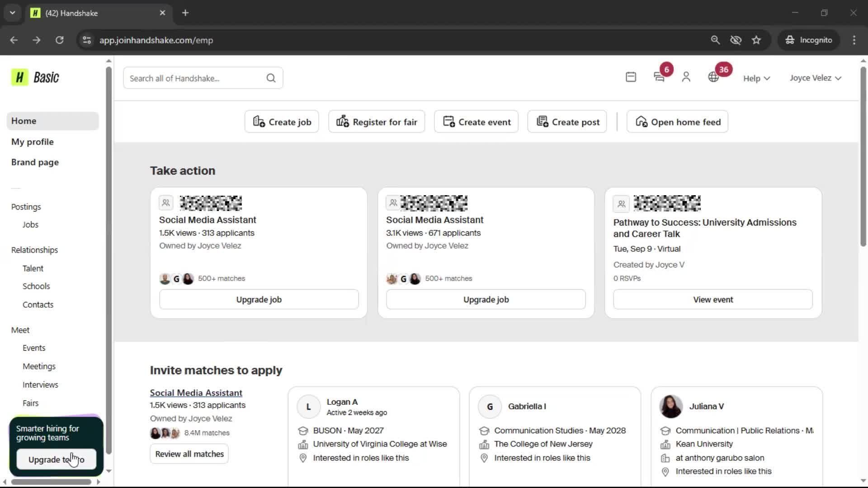Screen dimensions: 868x488
Task: Expand the Help dropdown
Action: (756, 78)
